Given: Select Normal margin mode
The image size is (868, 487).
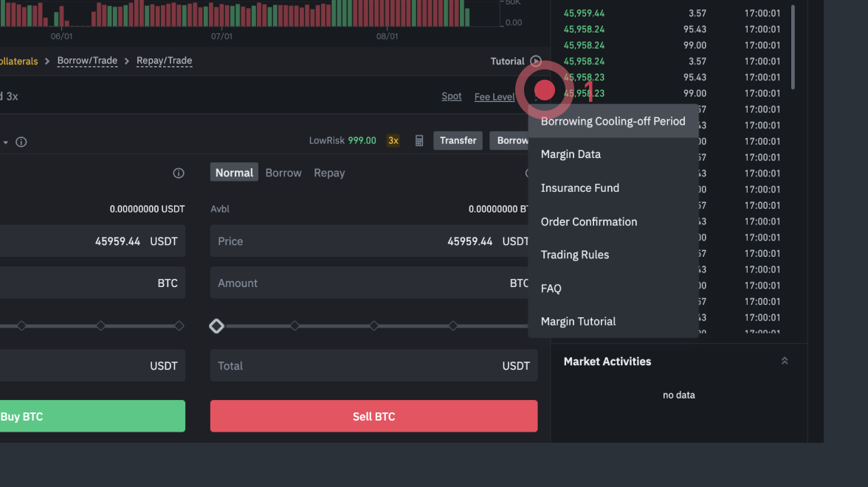Looking at the screenshot, I should 234,173.
